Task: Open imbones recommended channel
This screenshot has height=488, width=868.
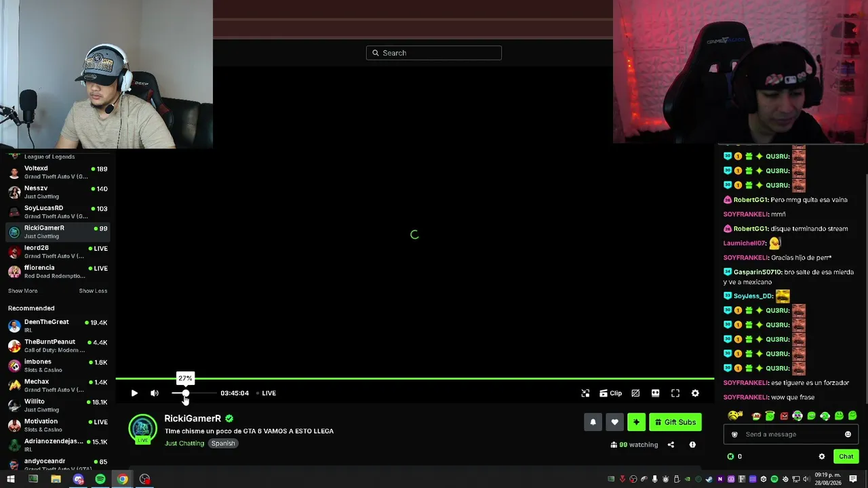Action: tap(58, 365)
